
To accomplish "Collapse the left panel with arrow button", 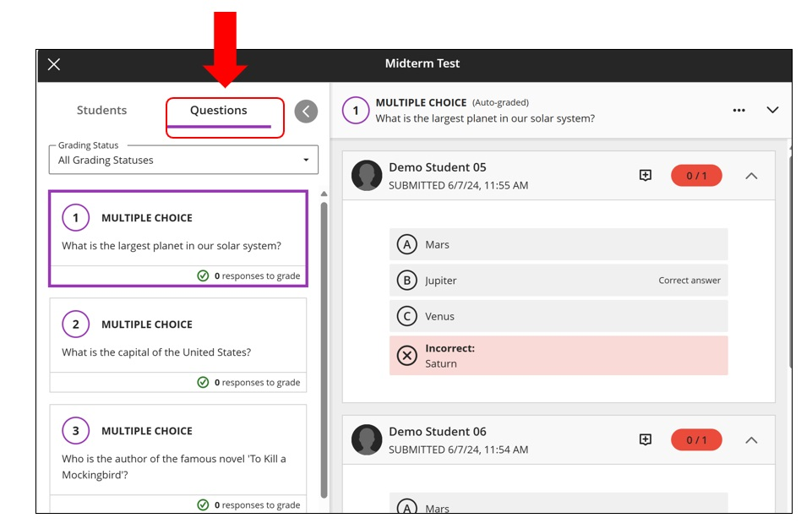I will point(306,111).
